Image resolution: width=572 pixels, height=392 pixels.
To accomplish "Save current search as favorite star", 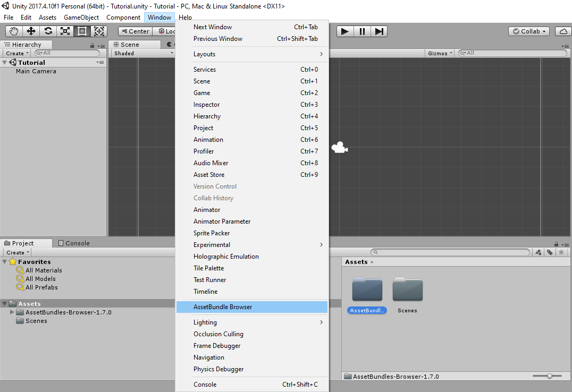I will pos(561,252).
